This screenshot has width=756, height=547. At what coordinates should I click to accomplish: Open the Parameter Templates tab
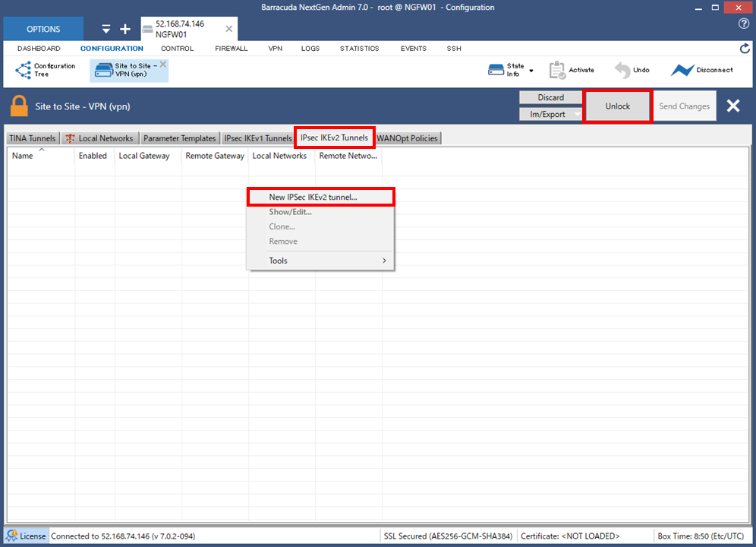tap(179, 138)
